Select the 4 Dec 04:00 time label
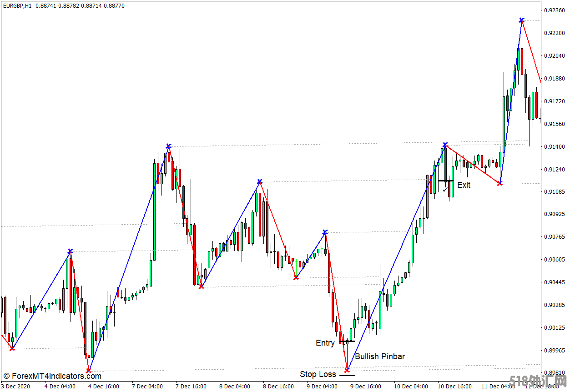 tap(60, 387)
